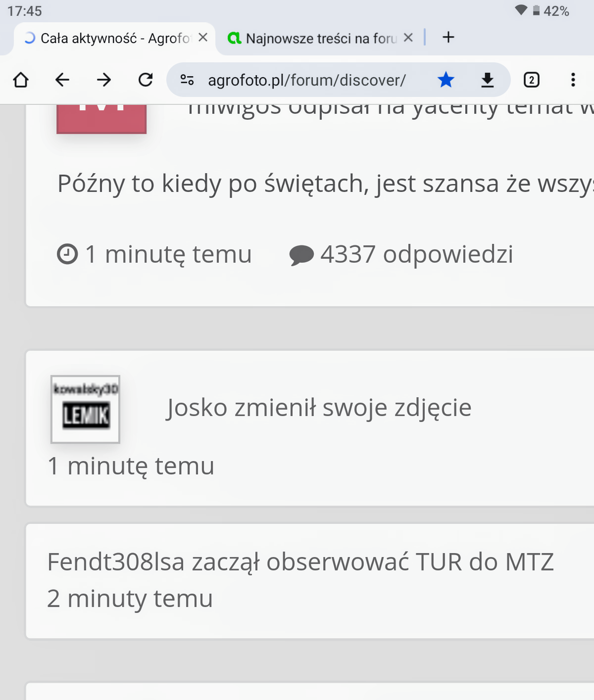Close the 'Najnowsze treści' tab
Viewport: 594px width, 700px height.
tap(408, 38)
